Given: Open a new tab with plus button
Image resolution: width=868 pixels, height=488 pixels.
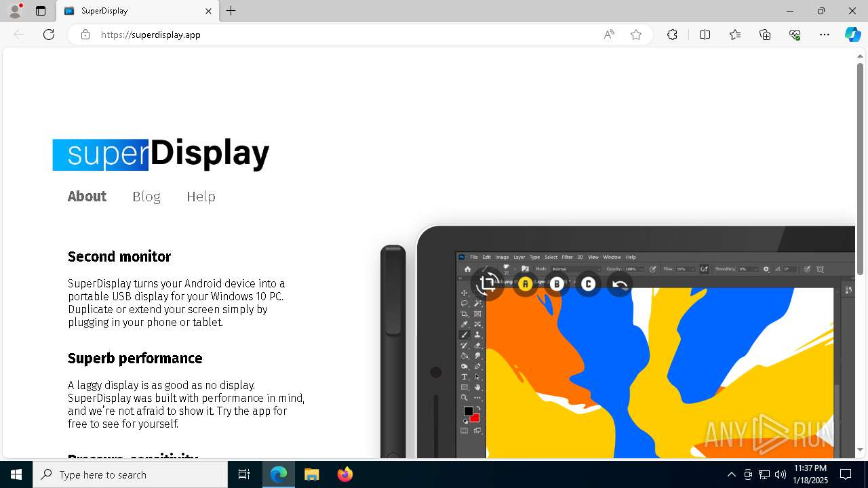Looking at the screenshot, I should tap(231, 11).
